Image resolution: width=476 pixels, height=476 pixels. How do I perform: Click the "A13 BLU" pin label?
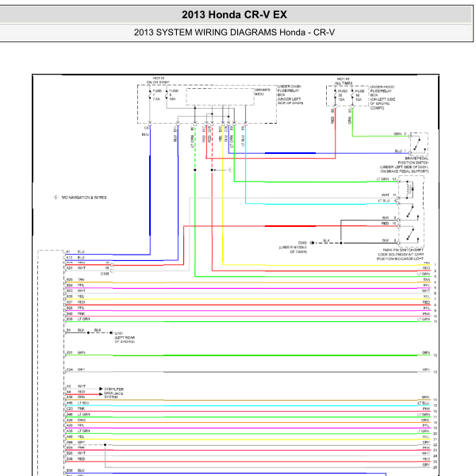75,257
